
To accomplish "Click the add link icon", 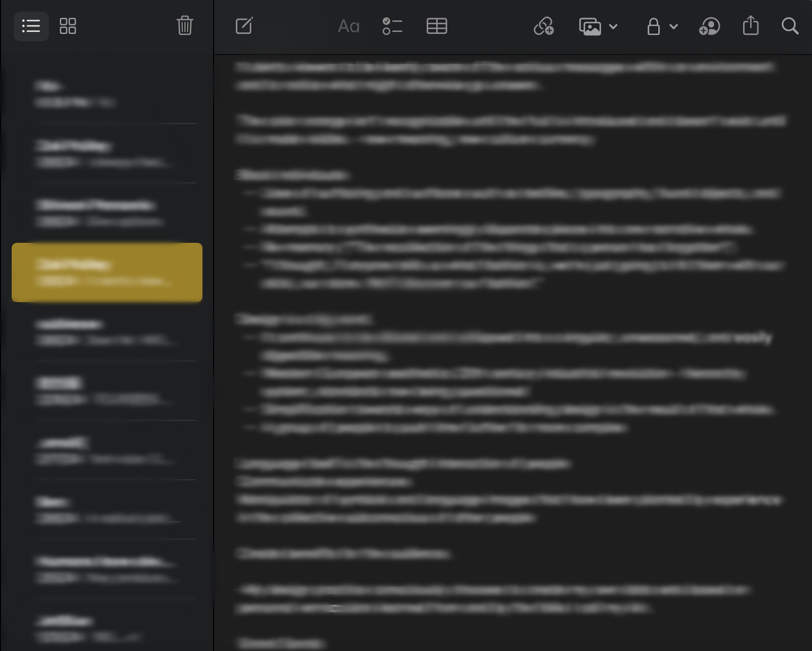I will point(544,26).
